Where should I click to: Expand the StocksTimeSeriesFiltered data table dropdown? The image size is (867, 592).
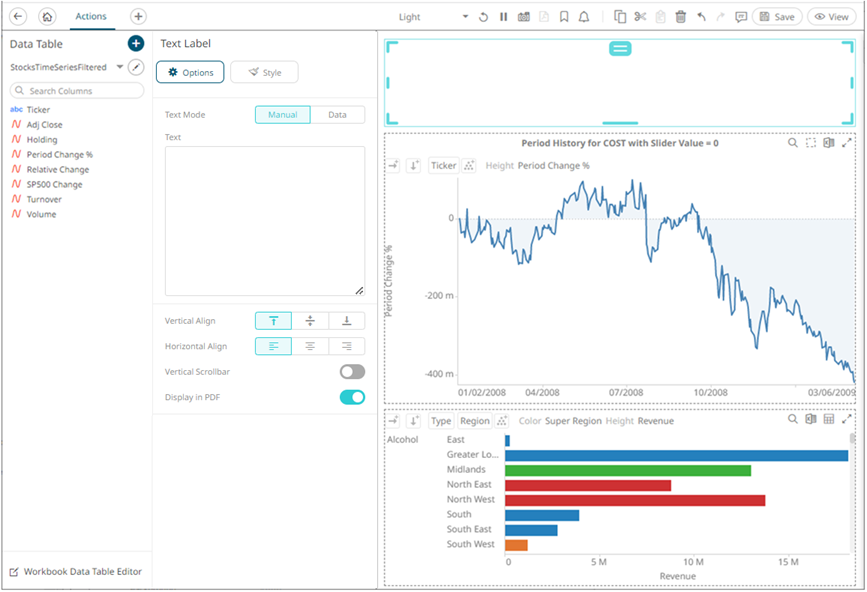[120, 67]
